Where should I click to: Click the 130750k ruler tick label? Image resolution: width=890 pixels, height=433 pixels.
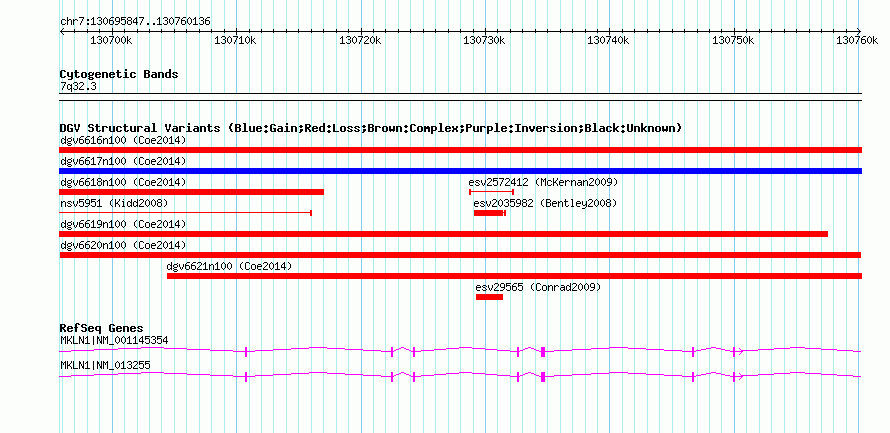click(733, 40)
